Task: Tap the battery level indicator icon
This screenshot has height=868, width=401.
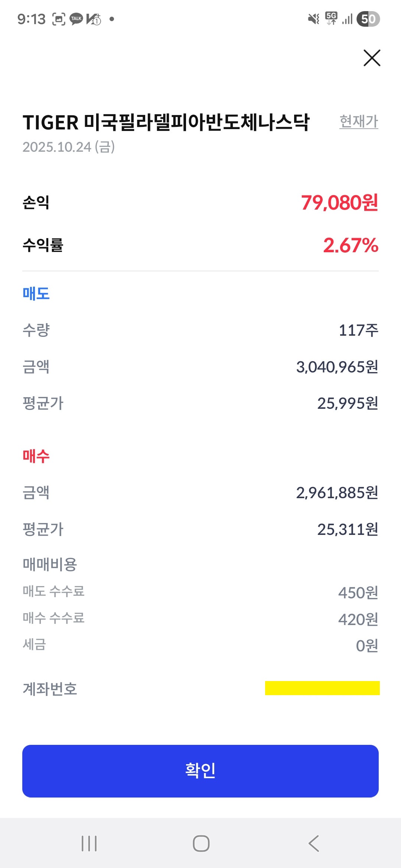Action: (368, 19)
